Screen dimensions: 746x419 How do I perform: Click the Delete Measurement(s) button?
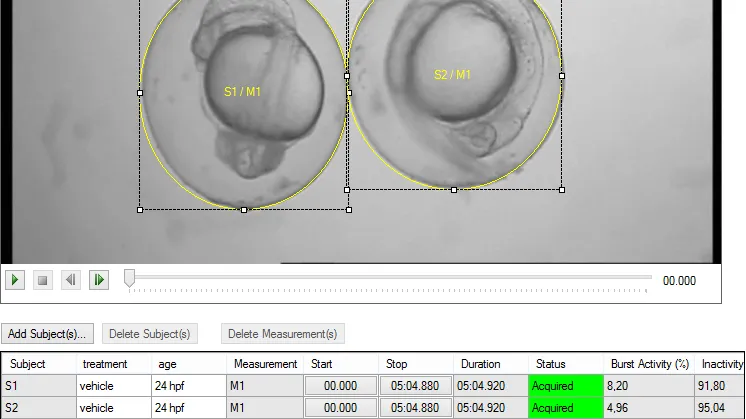(x=283, y=334)
